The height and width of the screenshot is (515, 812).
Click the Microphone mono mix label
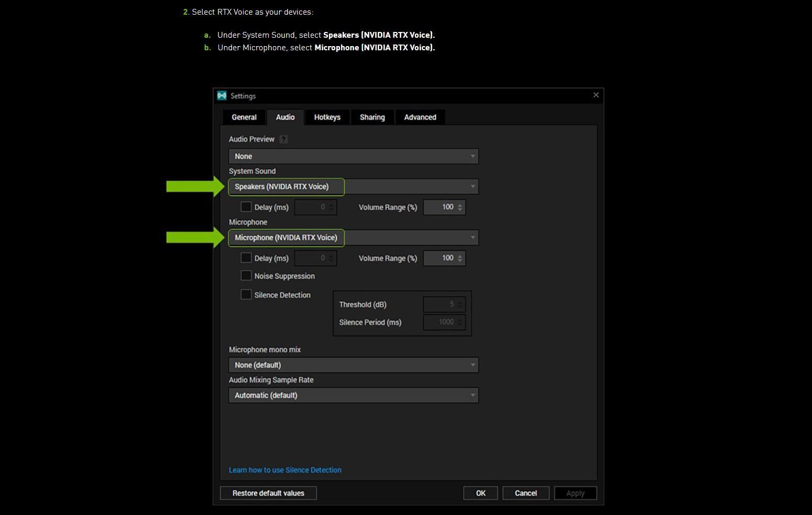[265, 349]
